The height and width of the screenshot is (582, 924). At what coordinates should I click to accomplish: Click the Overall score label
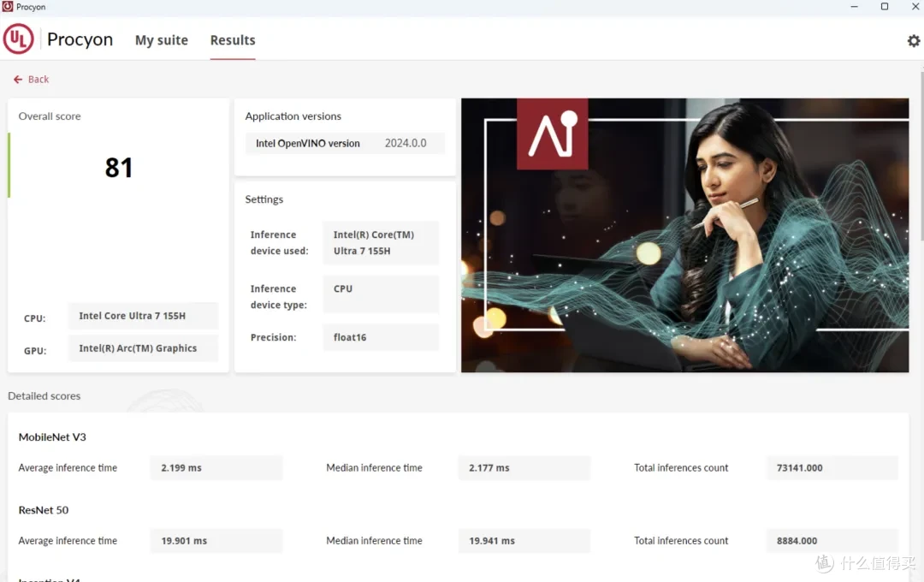click(50, 116)
